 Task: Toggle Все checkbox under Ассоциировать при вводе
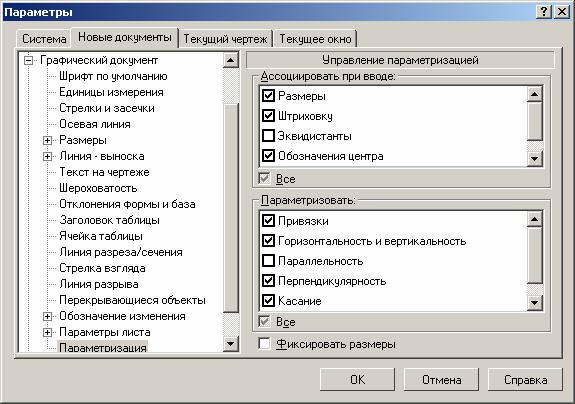pos(264,179)
